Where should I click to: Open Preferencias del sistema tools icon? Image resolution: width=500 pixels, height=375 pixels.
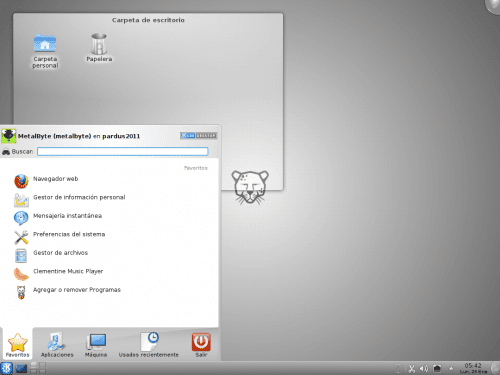click(x=21, y=237)
